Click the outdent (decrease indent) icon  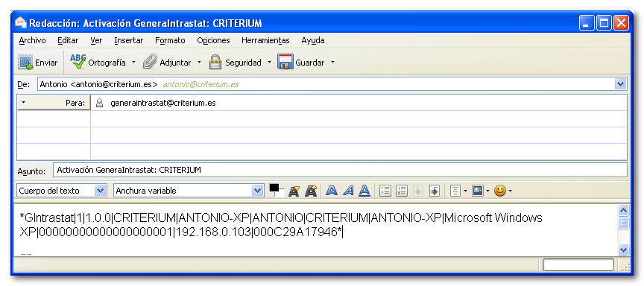pos(417,191)
